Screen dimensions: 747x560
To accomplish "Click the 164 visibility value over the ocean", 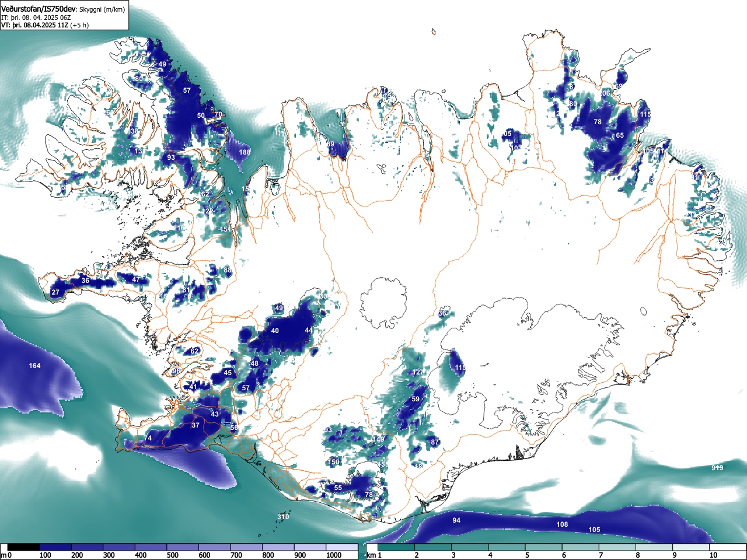I will pos(35,366).
